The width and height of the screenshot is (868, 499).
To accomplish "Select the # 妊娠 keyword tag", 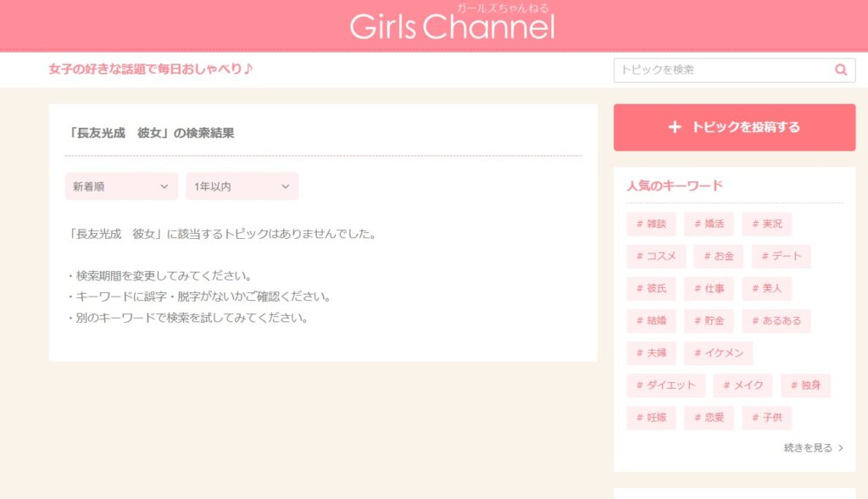I will click(651, 418).
